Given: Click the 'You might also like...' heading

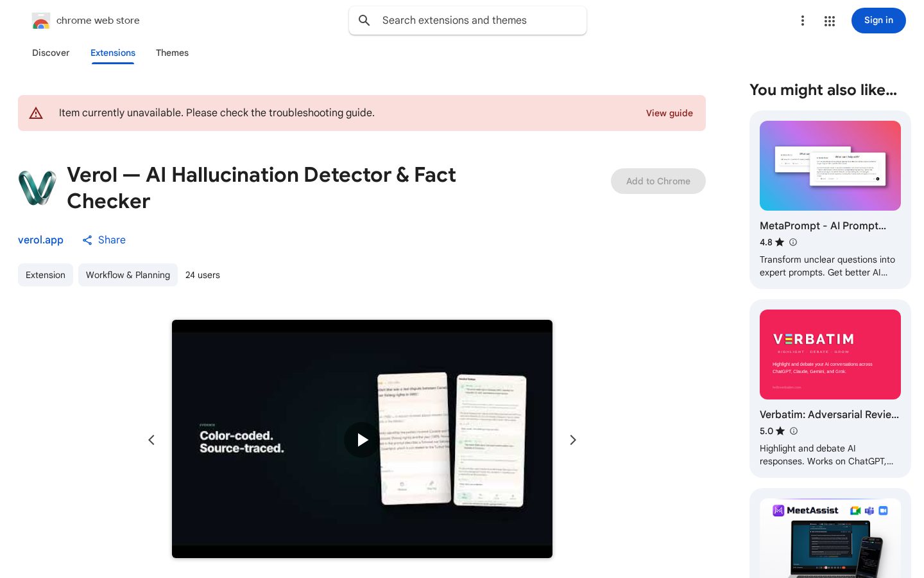Looking at the screenshot, I should click(823, 90).
